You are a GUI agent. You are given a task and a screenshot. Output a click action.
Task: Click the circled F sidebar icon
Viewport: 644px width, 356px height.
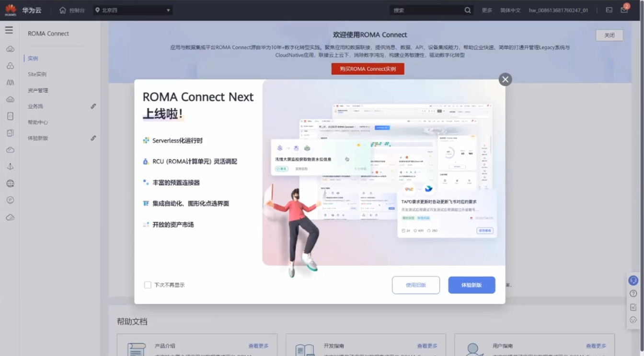(10, 200)
